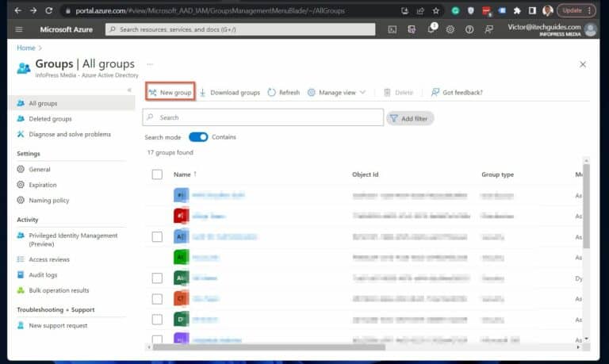609x364 pixels.
Task: Click the browser share icon
Action: click(420, 11)
